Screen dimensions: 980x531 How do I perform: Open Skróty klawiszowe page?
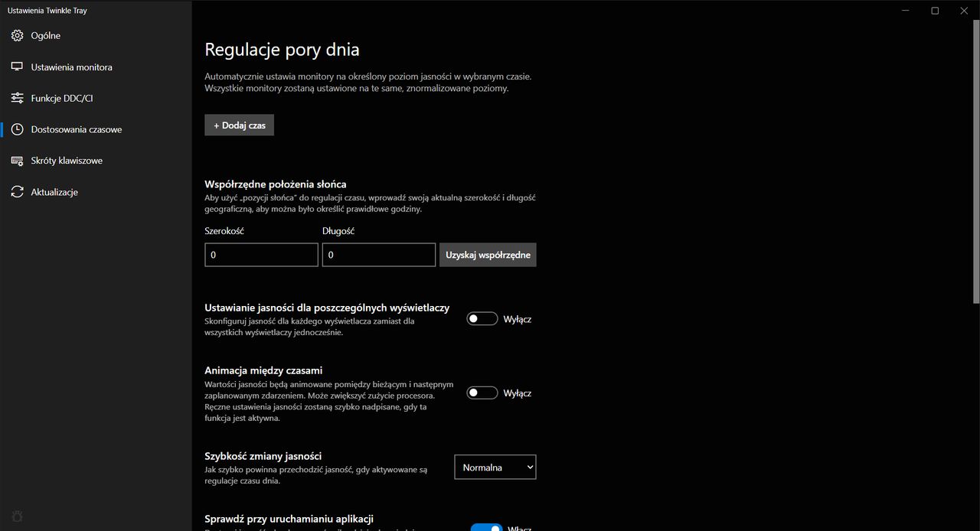point(96,161)
